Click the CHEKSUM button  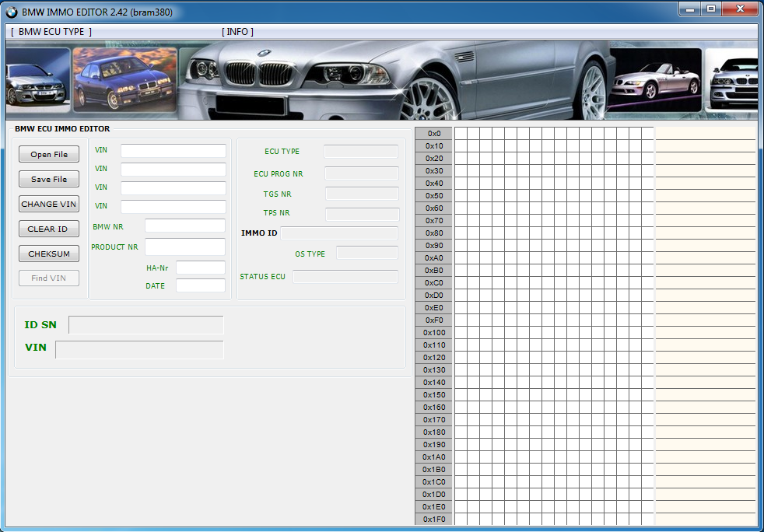(49, 254)
